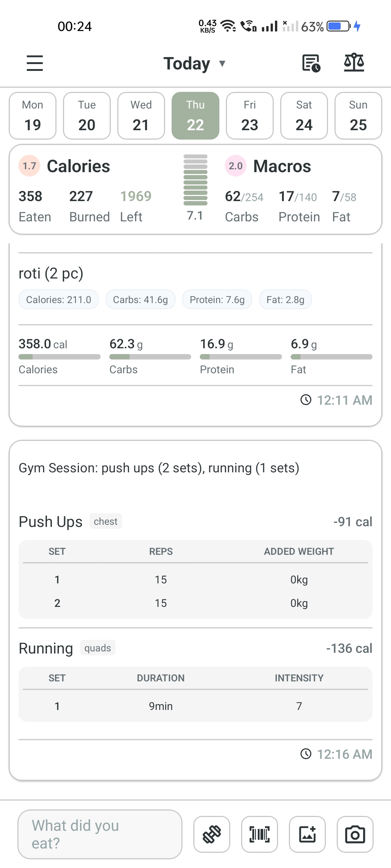Open the weight scale tracker
391x868 pixels.
(354, 63)
